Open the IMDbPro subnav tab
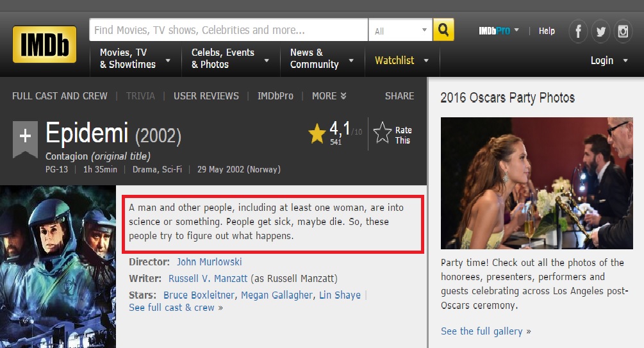The image size is (644, 348). tap(275, 96)
